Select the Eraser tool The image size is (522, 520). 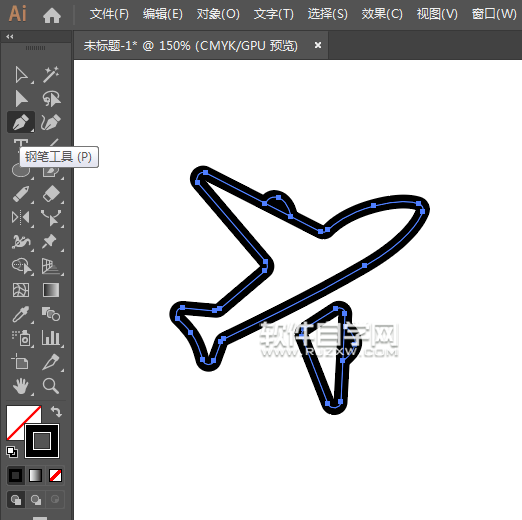pos(51,194)
